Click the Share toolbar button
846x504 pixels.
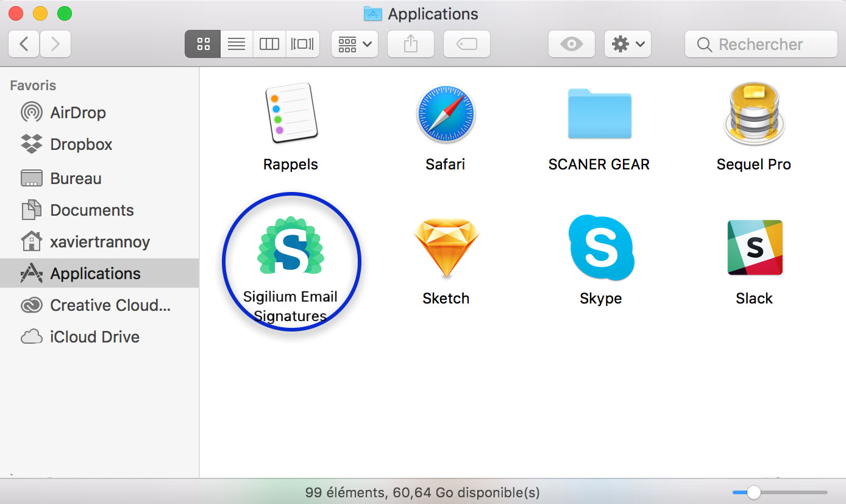(x=411, y=44)
